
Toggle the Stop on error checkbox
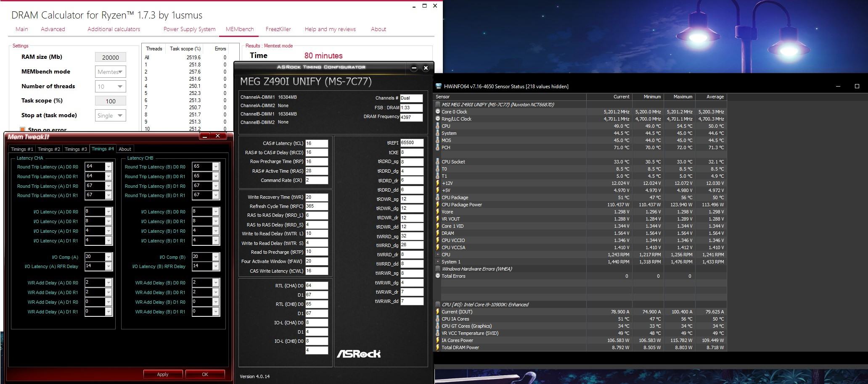[x=23, y=130]
